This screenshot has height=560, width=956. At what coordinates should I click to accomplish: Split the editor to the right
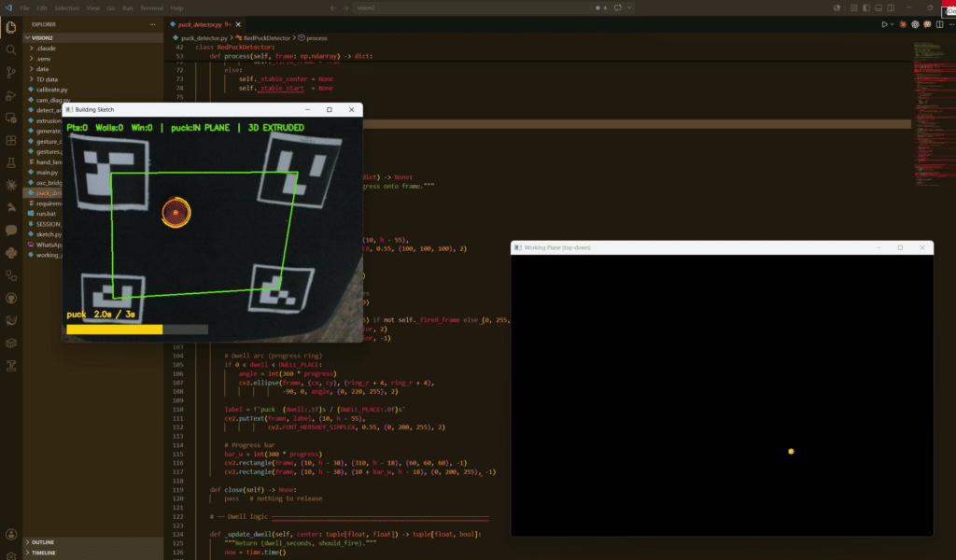(x=939, y=24)
